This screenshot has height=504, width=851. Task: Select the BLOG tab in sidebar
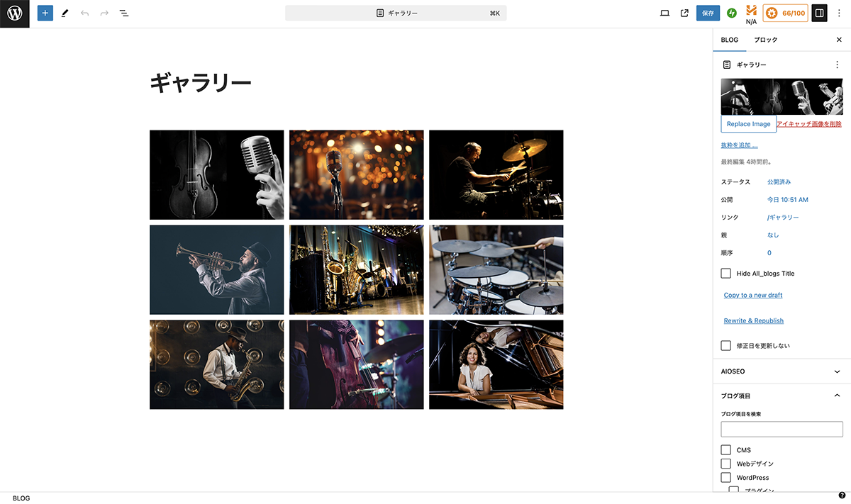730,40
